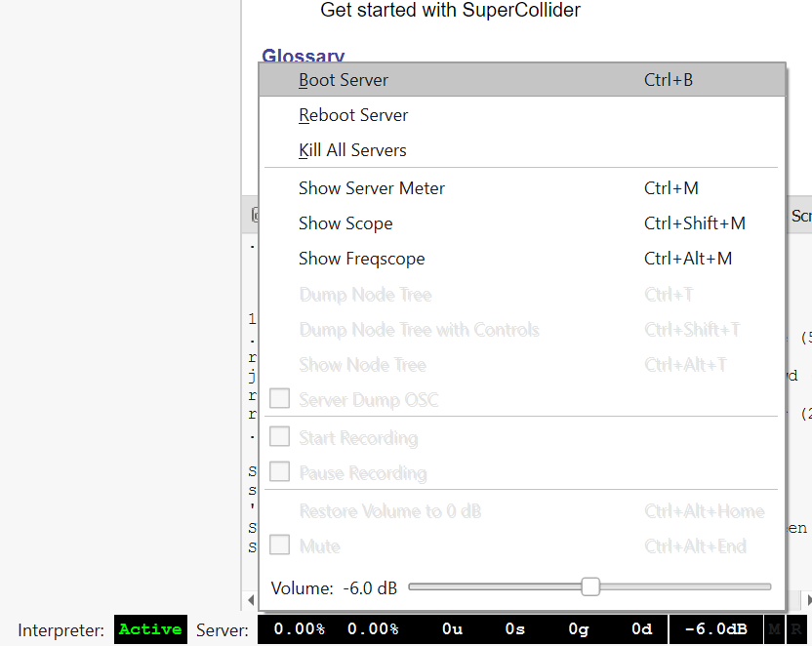Select Show Scope from the menu
The image size is (812, 646).
coord(345,223)
